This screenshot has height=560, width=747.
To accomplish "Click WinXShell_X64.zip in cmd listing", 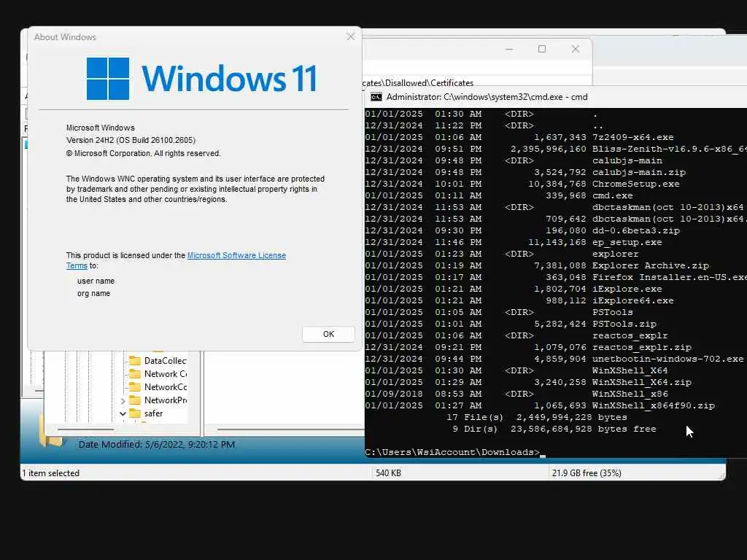I will click(x=642, y=382).
